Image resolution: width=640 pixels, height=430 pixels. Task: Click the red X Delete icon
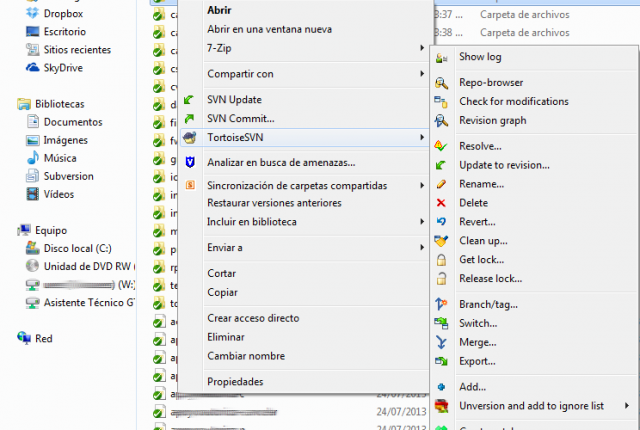point(441,203)
